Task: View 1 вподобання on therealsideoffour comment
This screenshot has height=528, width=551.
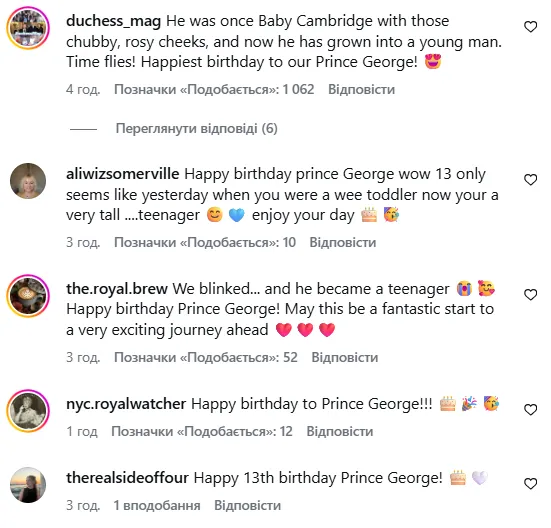Action: [x=157, y=506]
